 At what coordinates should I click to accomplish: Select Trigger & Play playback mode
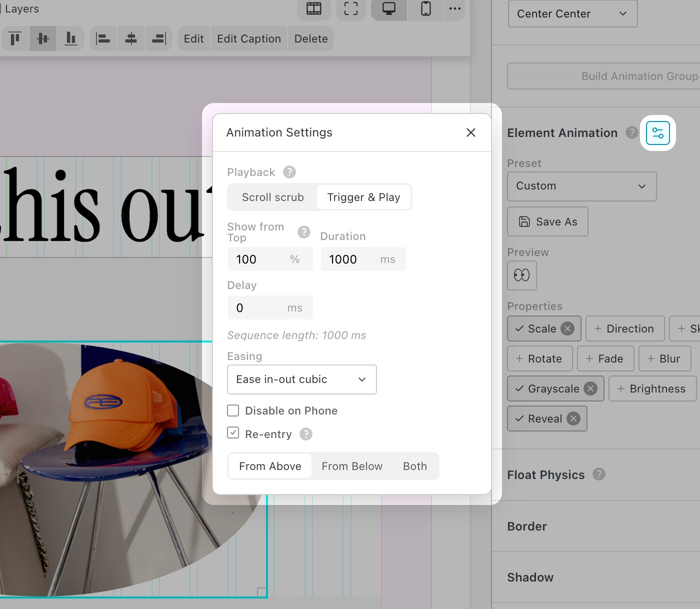click(363, 197)
